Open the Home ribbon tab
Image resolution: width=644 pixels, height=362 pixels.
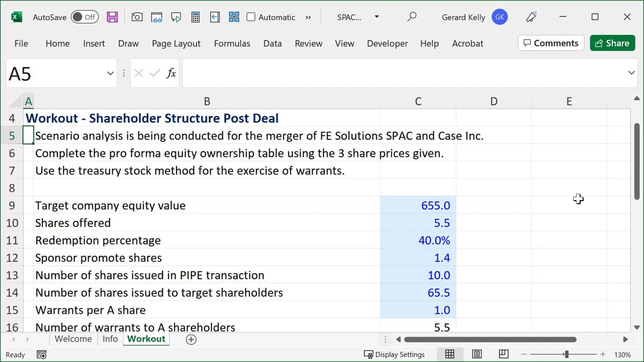(57, 43)
